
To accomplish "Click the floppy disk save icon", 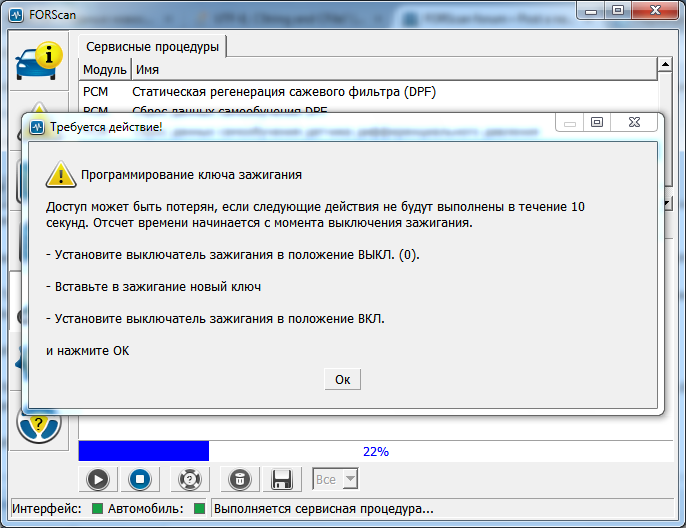I will click(282, 479).
